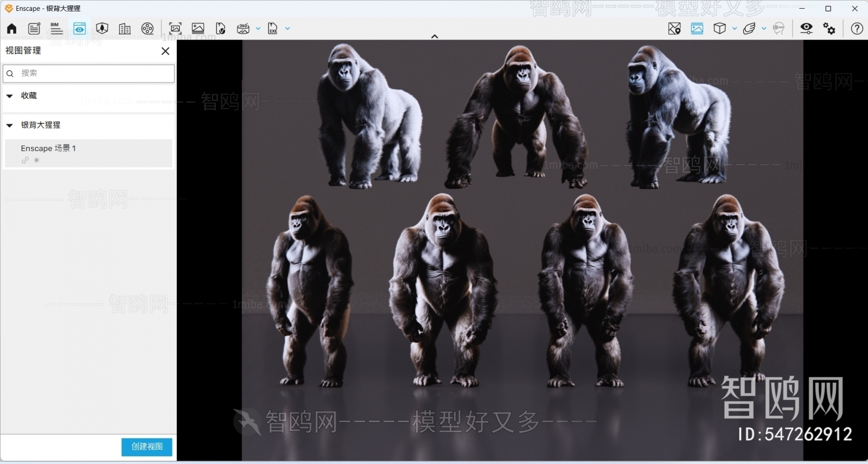Open the Enscape asset library
The width and height of the screenshot is (868, 464).
102,29
